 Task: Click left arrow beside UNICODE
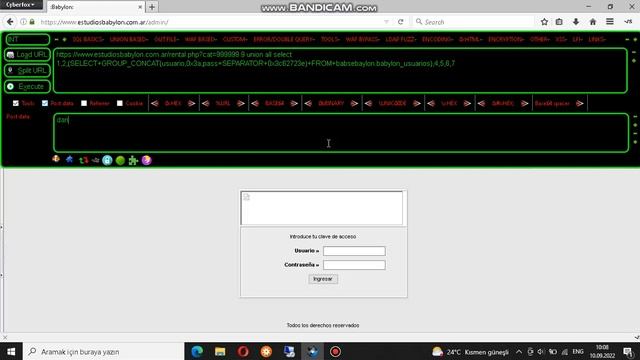pyautogui.click(x=369, y=104)
